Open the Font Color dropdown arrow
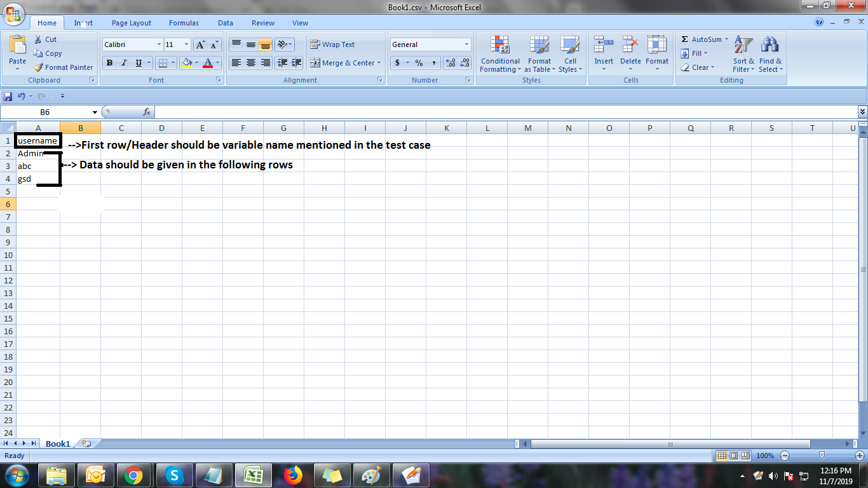This screenshot has height=488, width=868. point(218,63)
